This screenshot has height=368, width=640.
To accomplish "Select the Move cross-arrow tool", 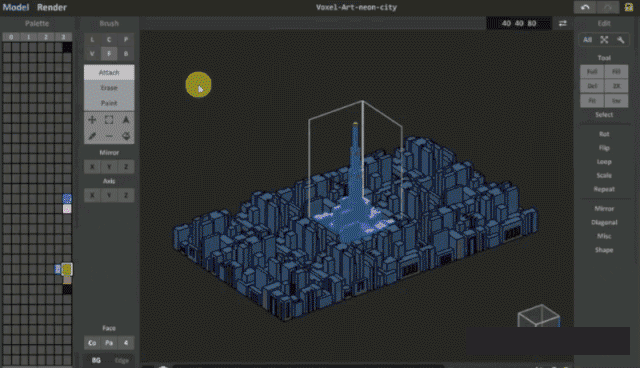I will tap(92, 120).
